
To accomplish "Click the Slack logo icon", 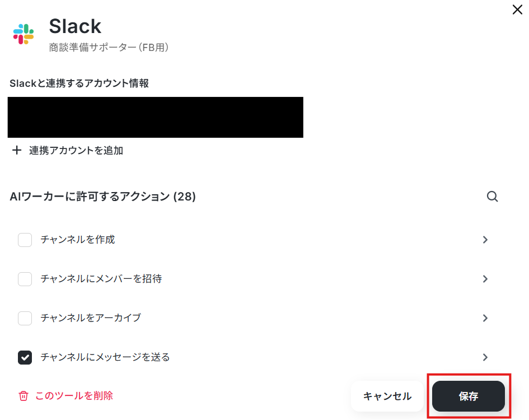I will (24, 34).
